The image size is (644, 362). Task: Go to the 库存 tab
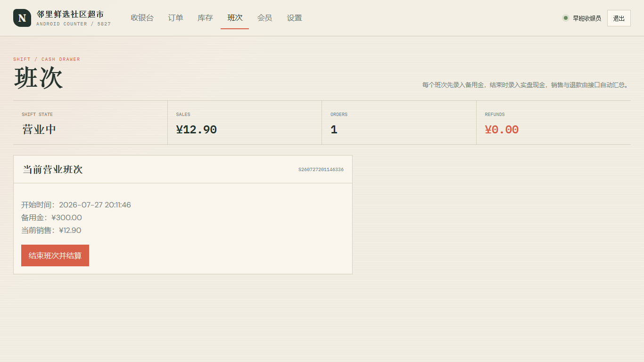pyautogui.click(x=205, y=18)
